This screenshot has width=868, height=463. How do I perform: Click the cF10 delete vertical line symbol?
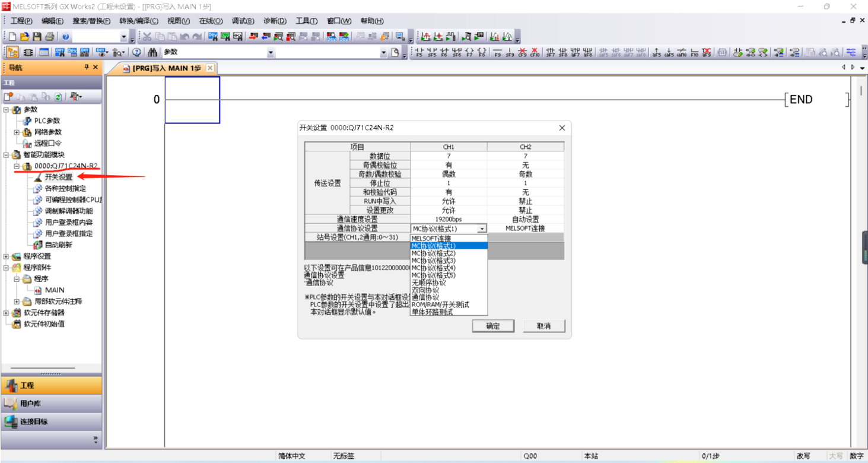coord(535,52)
